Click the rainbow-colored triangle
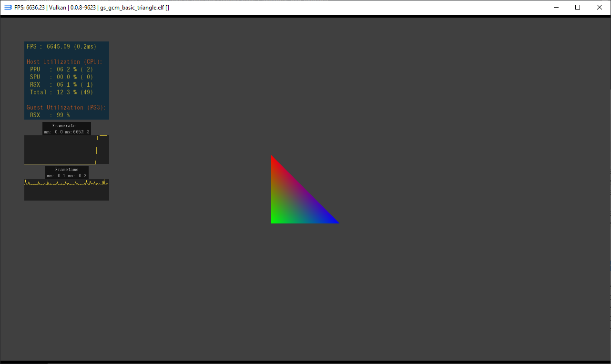Screen dimensions: 611x364 pyautogui.click(x=294, y=201)
